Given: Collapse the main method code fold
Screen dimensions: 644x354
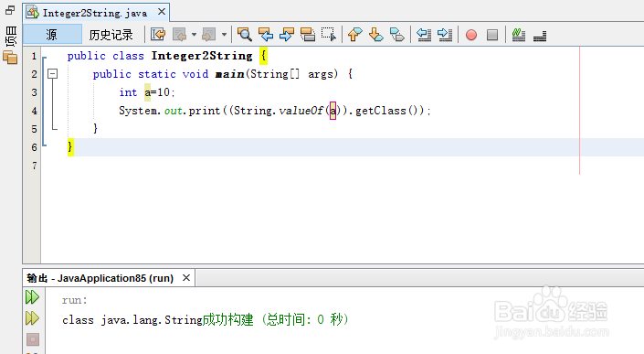Looking at the screenshot, I should 53,73.
